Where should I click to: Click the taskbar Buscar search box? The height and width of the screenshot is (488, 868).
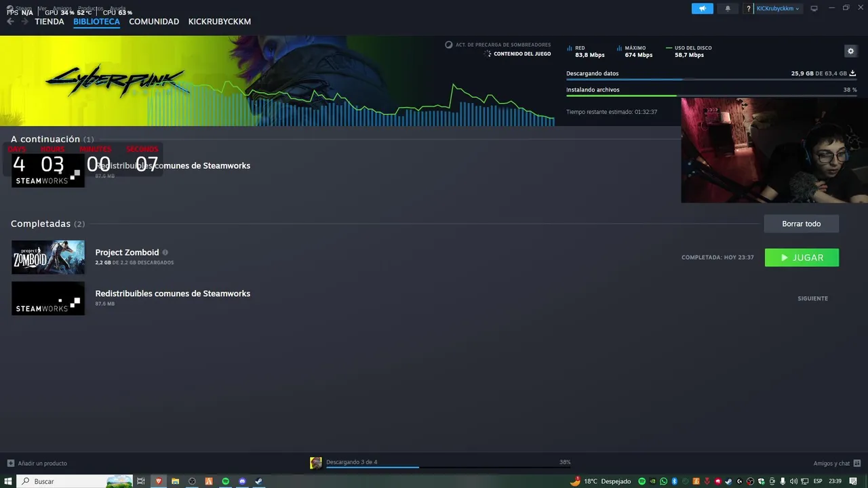[x=75, y=481]
